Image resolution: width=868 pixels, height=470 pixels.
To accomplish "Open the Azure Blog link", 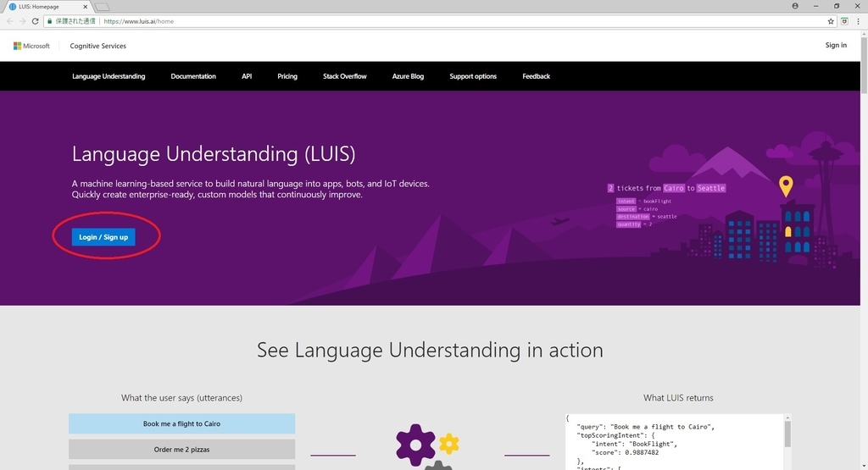I will click(x=408, y=76).
